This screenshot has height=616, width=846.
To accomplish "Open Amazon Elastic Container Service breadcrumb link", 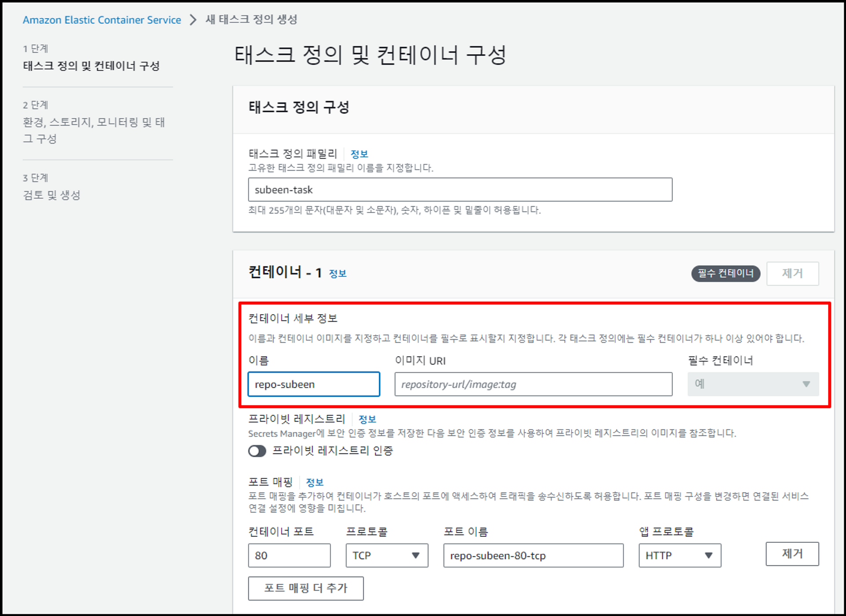I will click(x=102, y=20).
